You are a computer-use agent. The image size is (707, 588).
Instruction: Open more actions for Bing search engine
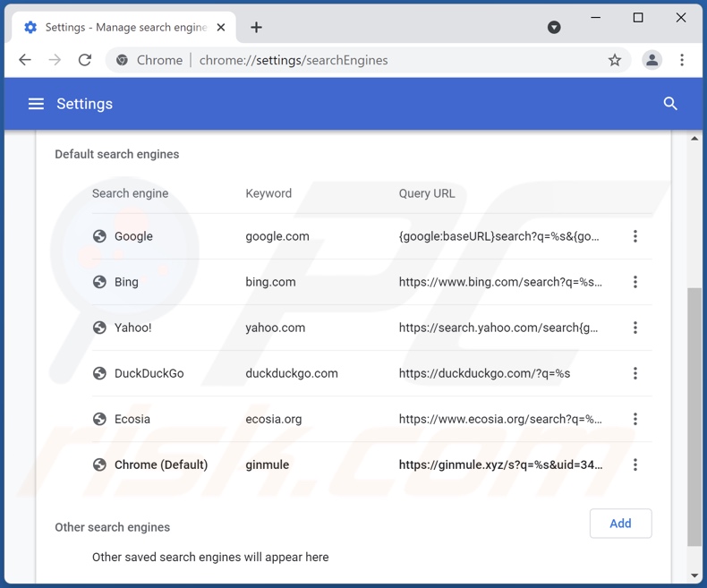click(635, 282)
